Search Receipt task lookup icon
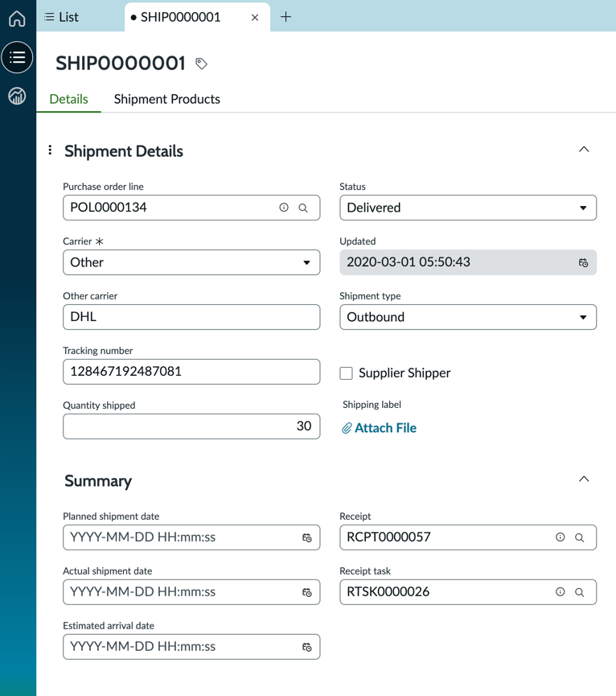 click(x=579, y=592)
